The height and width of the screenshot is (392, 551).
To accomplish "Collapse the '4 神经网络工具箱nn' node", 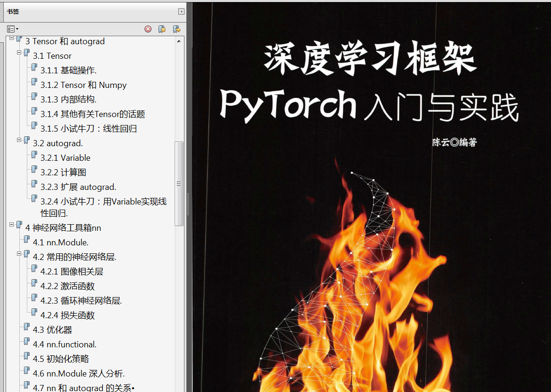I will [12, 225].
